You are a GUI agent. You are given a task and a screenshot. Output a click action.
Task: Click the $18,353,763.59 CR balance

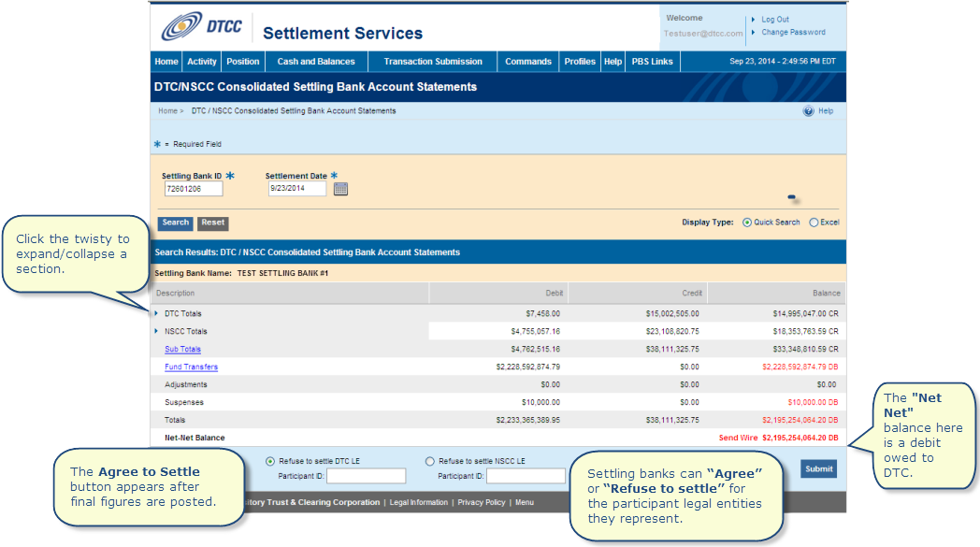pos(806,331)
